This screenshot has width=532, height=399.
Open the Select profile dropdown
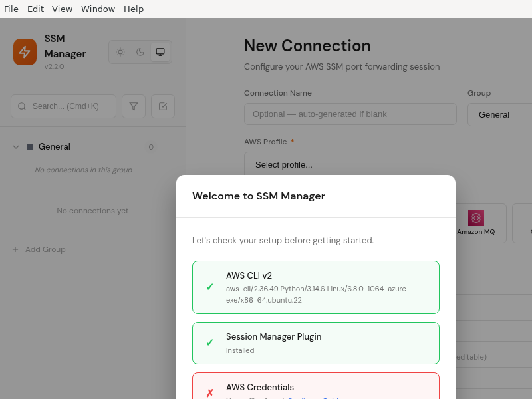pos(388,165)
